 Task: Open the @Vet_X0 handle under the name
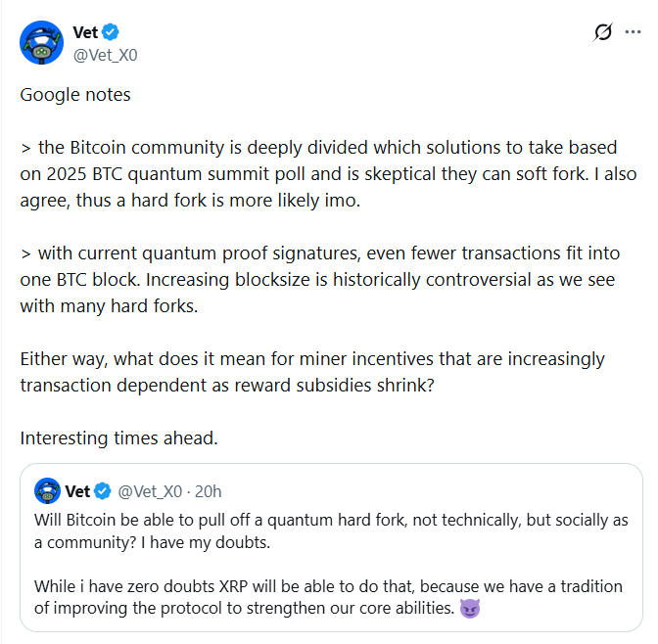pos(105,55)
